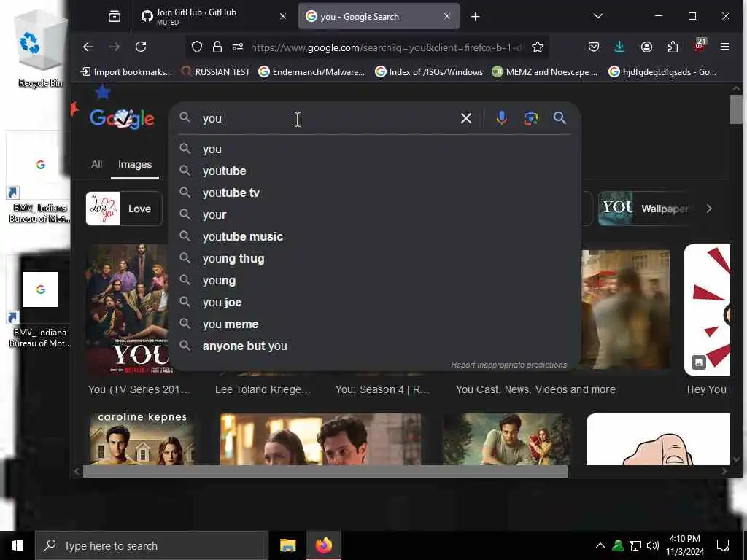Clear search text with X icon
The width and height of the screenshot is (747, 560).
tap(466, 118)
